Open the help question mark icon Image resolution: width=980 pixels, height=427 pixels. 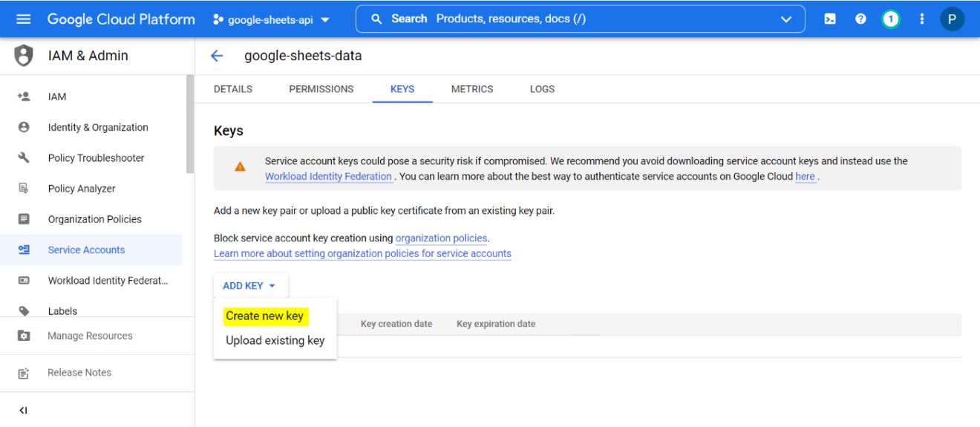coord(860,19)
